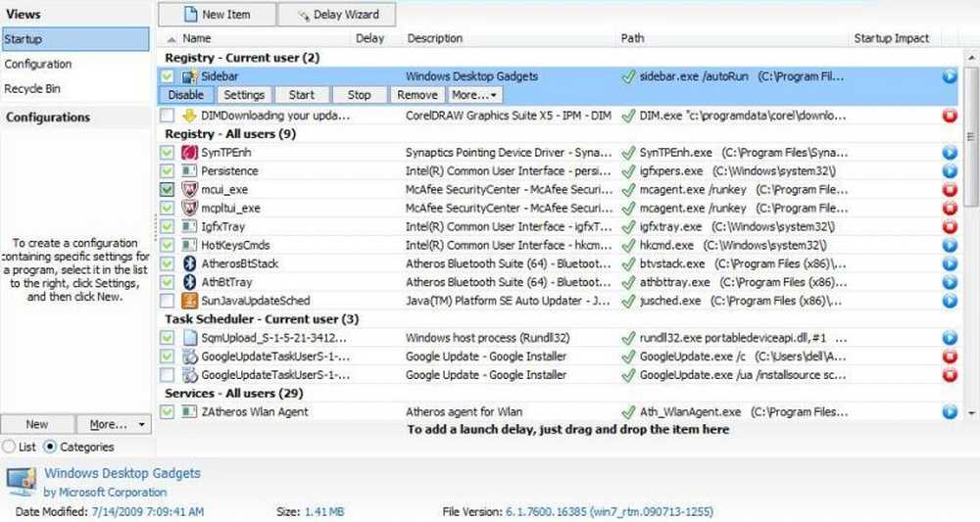Open the Delay Wizard

(x=337, y=15)
